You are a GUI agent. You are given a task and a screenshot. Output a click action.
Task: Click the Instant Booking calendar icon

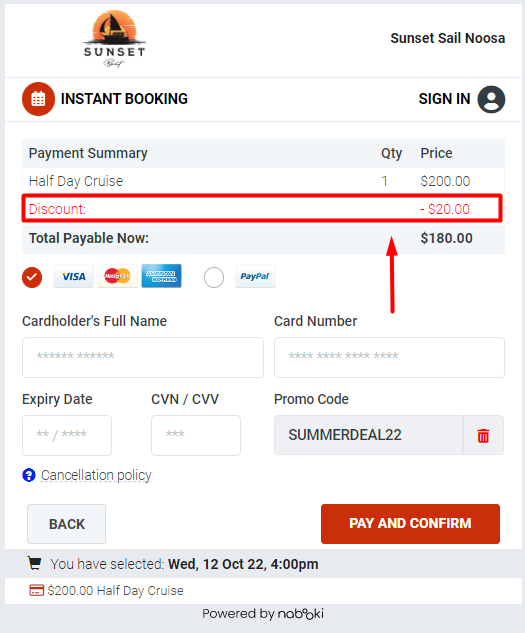click(x=38, y=99)
